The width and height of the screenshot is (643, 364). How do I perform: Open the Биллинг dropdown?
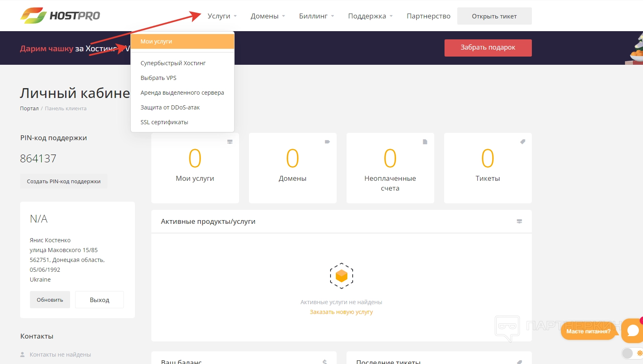[317, 16]
